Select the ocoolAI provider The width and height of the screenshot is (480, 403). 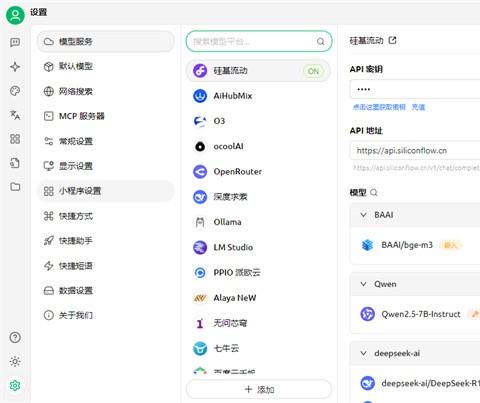coord(258,146)
